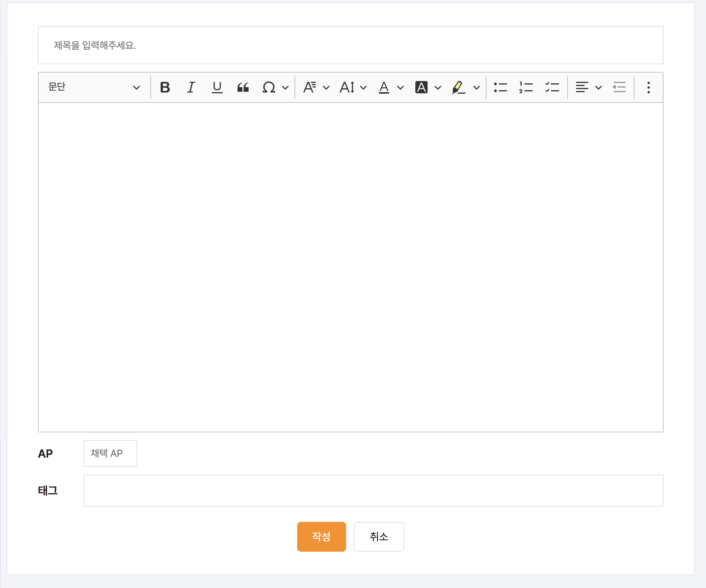Open the text alignment dropdown
Screen dimensions: 706x588
coord(588,88)
